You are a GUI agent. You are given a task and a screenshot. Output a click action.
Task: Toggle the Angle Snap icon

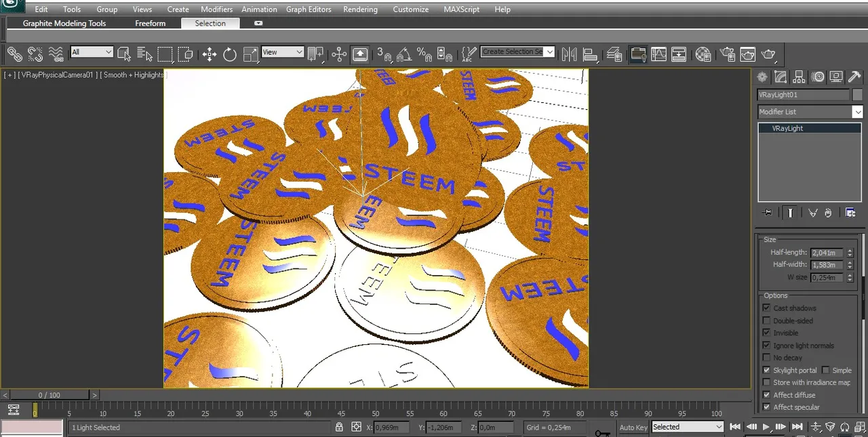[x=404, y=54]
